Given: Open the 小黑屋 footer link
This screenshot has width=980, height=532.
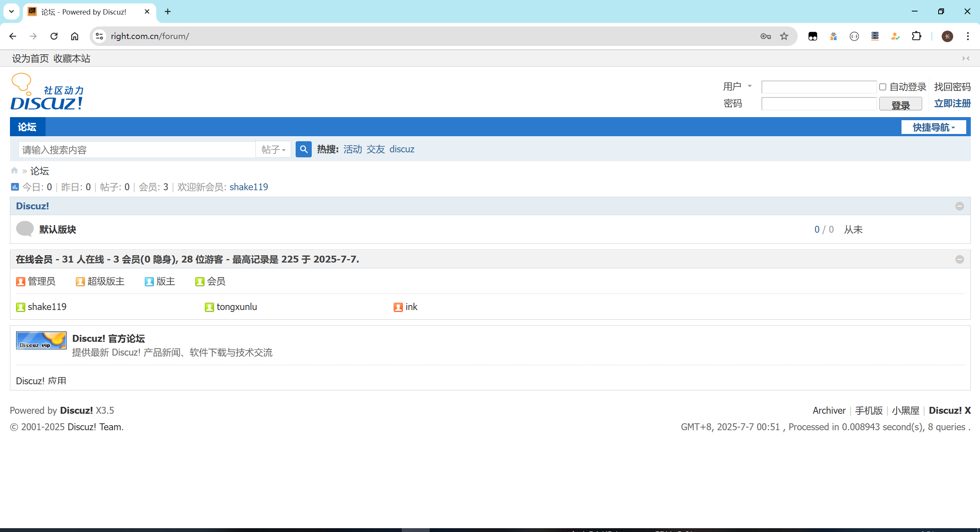Looking at the screenshot, I should point(906,411).
